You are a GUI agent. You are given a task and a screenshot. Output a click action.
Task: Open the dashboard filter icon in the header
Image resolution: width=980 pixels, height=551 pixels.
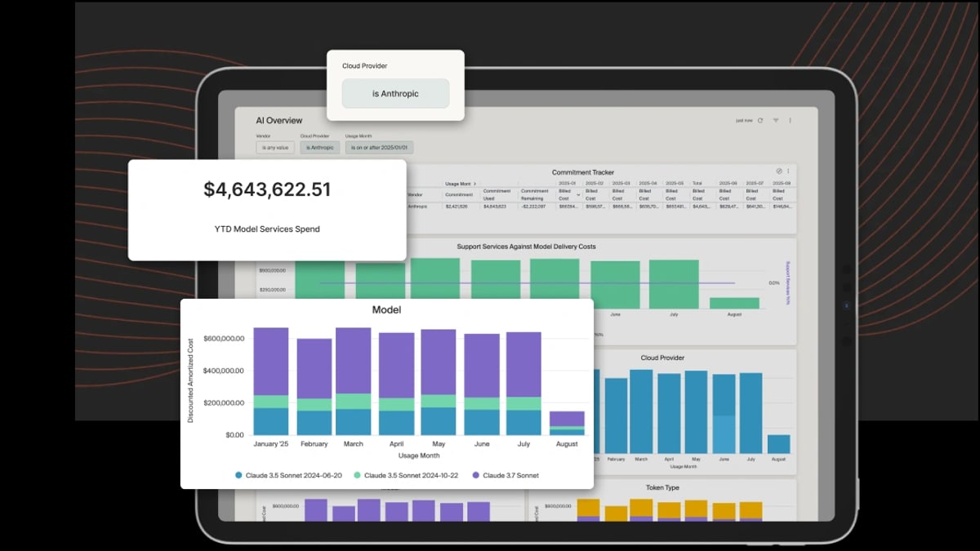[776, 120]
